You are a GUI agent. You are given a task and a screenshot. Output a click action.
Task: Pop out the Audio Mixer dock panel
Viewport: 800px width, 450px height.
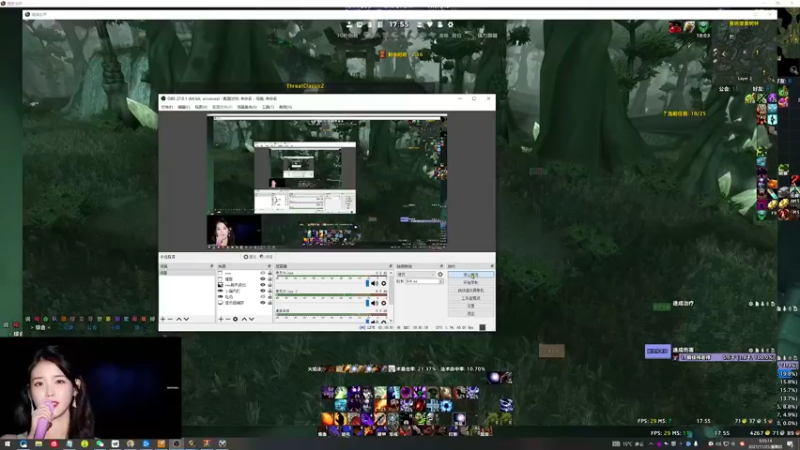click(391, 266)
